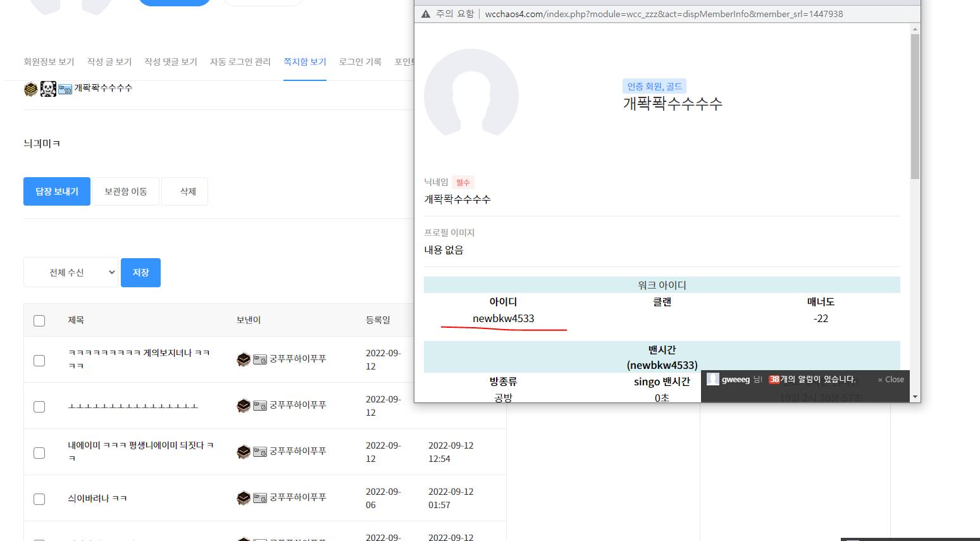Click sender name 개퐉퐉수수수수 in message header
980x541 pixels.
[x=103, y=88]
